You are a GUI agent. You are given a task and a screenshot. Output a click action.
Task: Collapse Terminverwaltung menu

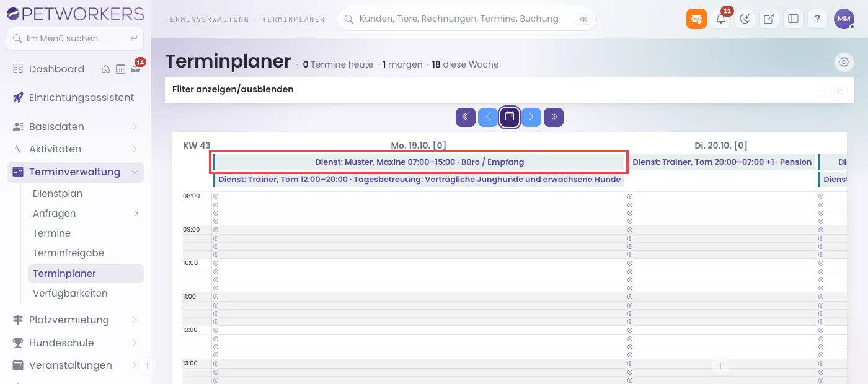coord(75,172)
